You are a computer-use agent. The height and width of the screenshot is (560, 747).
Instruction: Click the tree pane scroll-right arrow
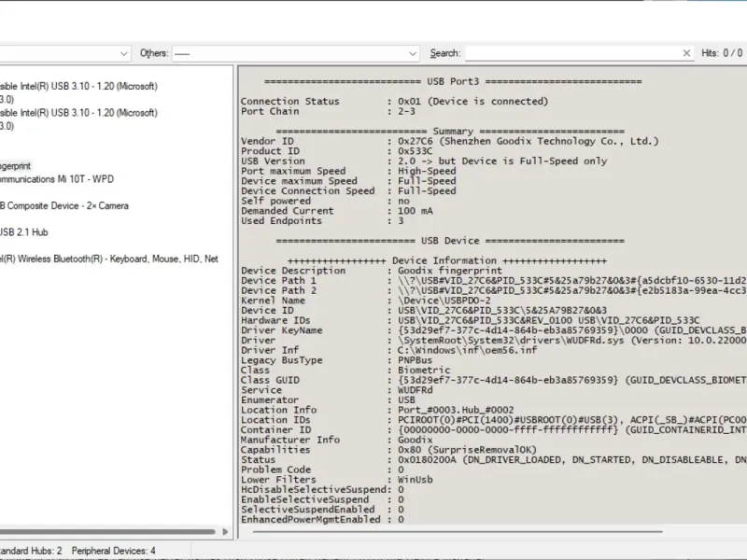click(225, 531)
